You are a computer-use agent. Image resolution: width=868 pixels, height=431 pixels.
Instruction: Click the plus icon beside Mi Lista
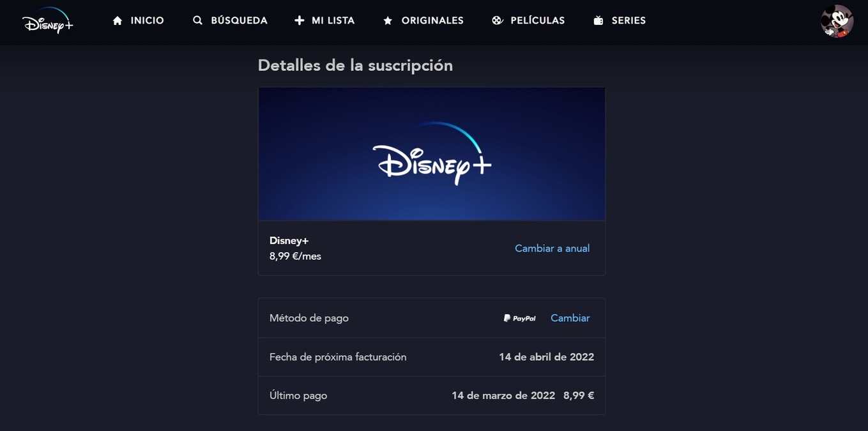tap(299, 20)
